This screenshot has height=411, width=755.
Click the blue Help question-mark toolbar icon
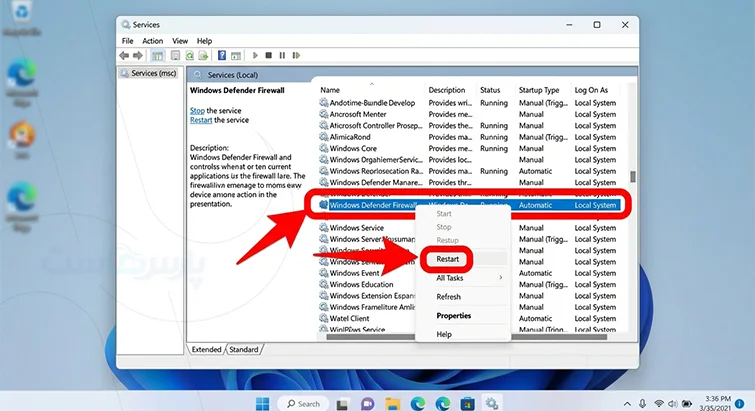click(x=222, y=56)
